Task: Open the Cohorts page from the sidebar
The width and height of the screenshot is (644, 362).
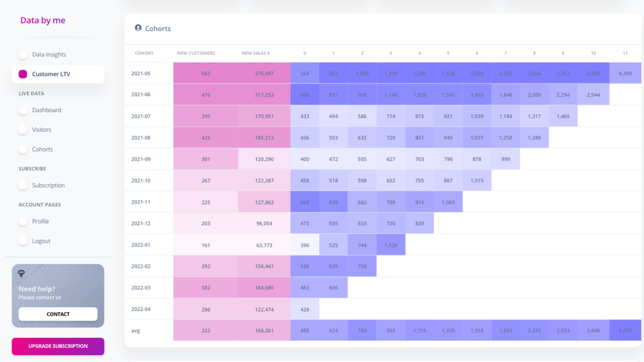Action: click(x=42, y=149)
